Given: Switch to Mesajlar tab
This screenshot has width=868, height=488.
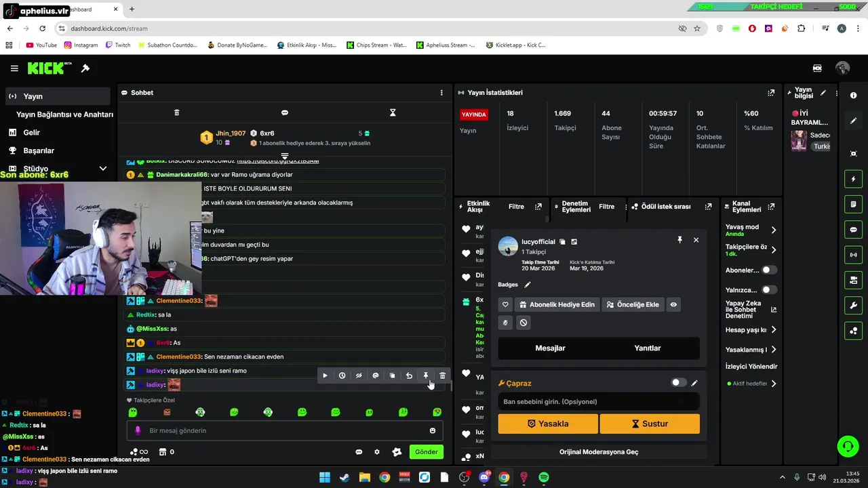Looking at the screenshot, I should tap(550, 348).
